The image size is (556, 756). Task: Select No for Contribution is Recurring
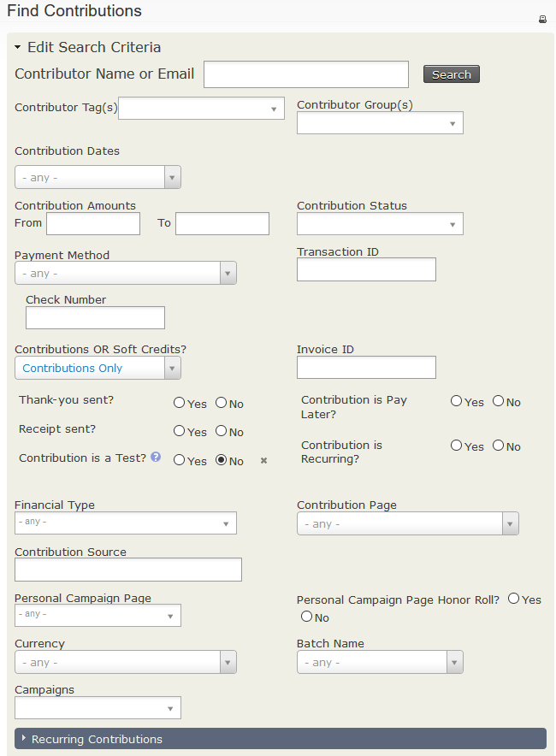(499, 446)
